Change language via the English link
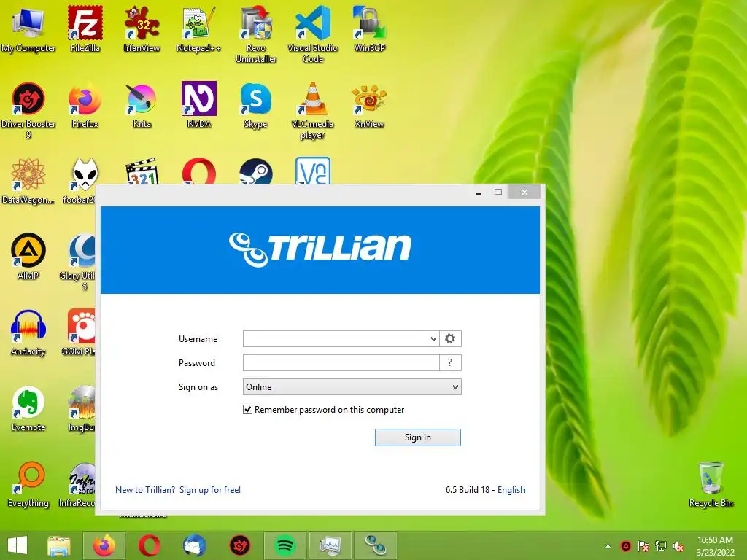The image size is (747, 560). (x=511, y=489)
